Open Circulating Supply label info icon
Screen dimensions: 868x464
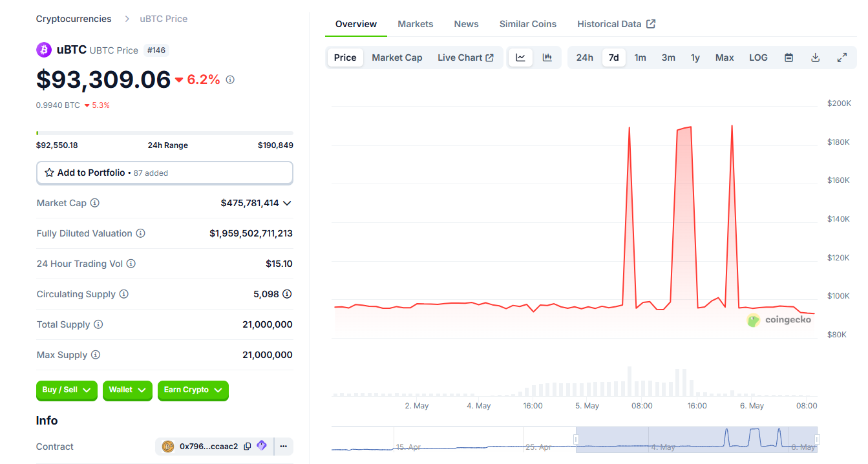point(124,294)
